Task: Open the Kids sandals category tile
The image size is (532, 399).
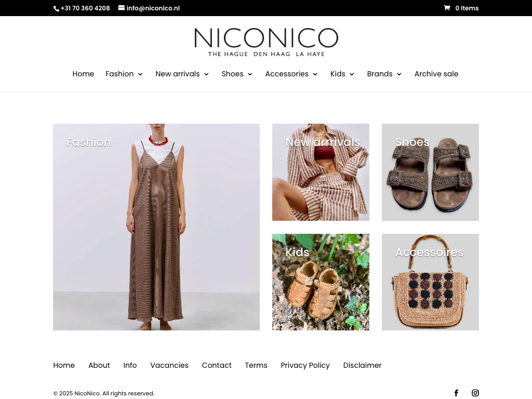Action: tap(321, 282)
